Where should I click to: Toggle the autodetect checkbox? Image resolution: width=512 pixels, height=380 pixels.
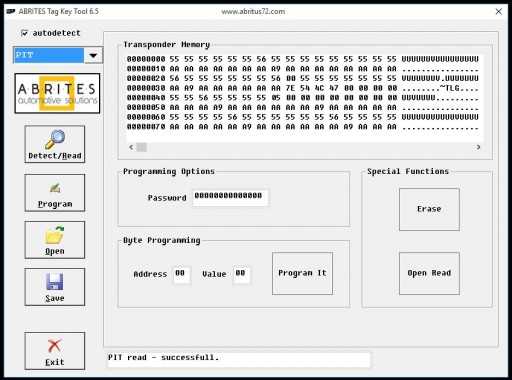click(x=24, y=33)
